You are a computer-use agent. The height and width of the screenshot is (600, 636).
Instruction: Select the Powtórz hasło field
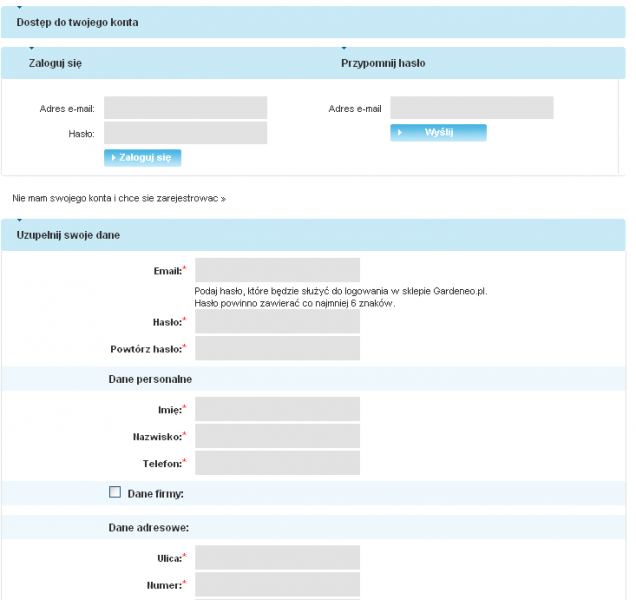coord(277,349)
